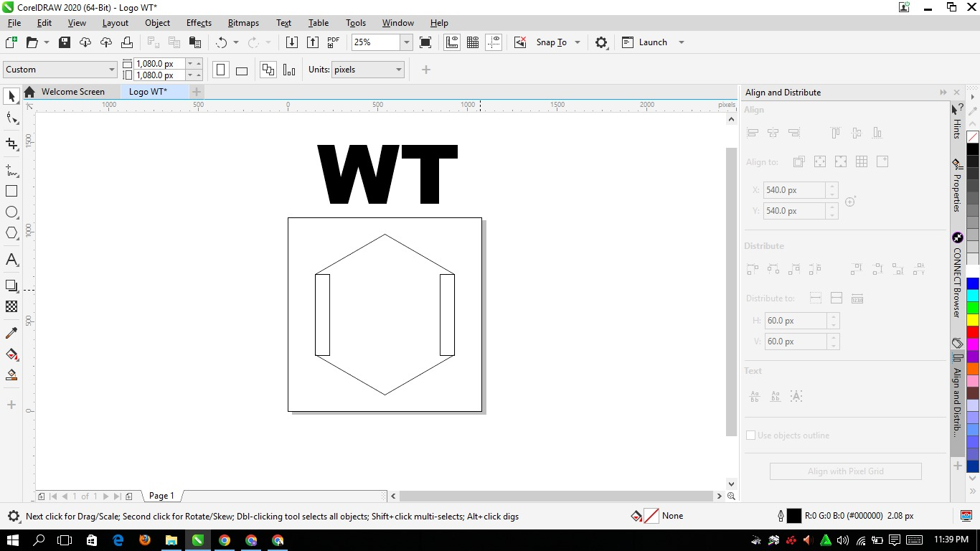Click the Snap To button

[551, 42]
